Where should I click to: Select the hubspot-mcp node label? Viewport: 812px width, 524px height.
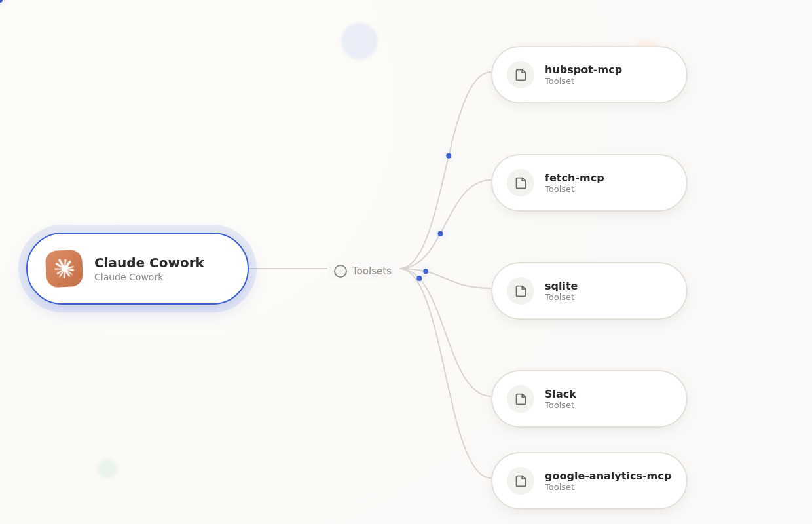(583, 69)
